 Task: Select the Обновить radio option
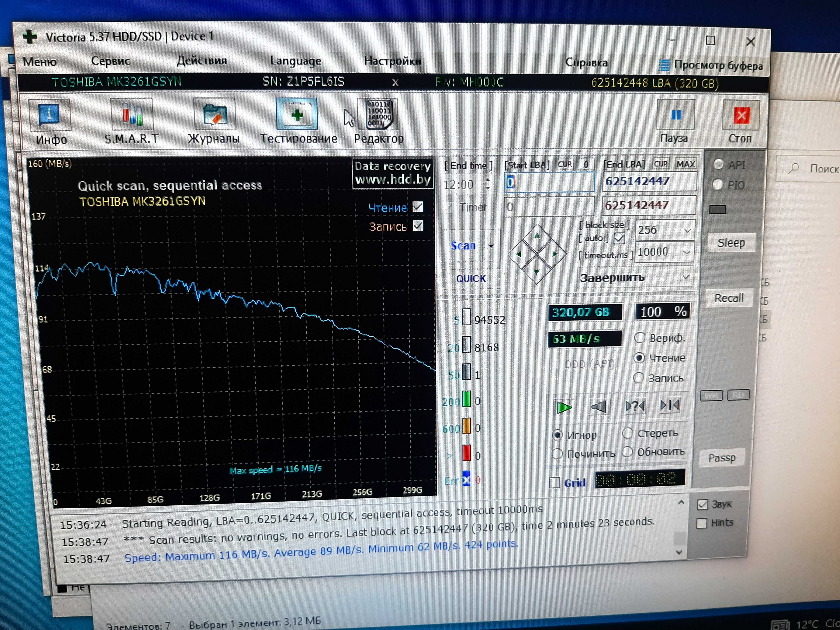point(627,451)
